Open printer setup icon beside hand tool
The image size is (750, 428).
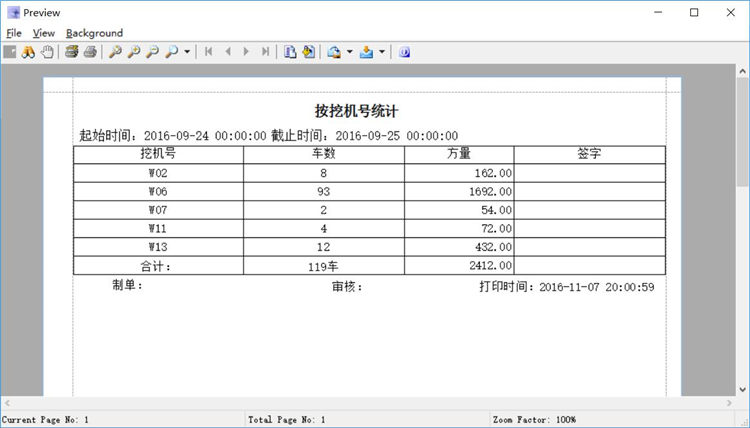pyautogui.click(x=72, y=51)
